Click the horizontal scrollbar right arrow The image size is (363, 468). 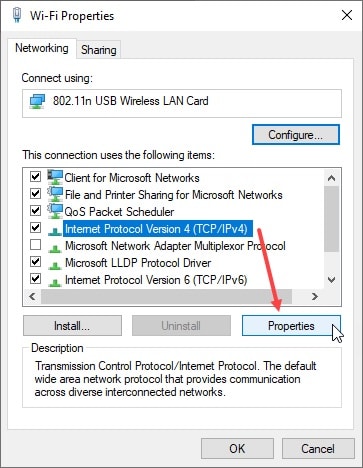315,296
